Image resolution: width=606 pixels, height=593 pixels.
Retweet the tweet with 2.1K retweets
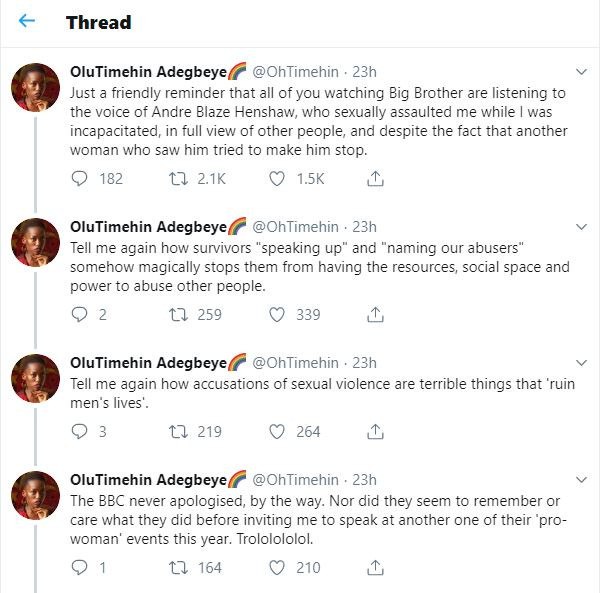(180, 178)
